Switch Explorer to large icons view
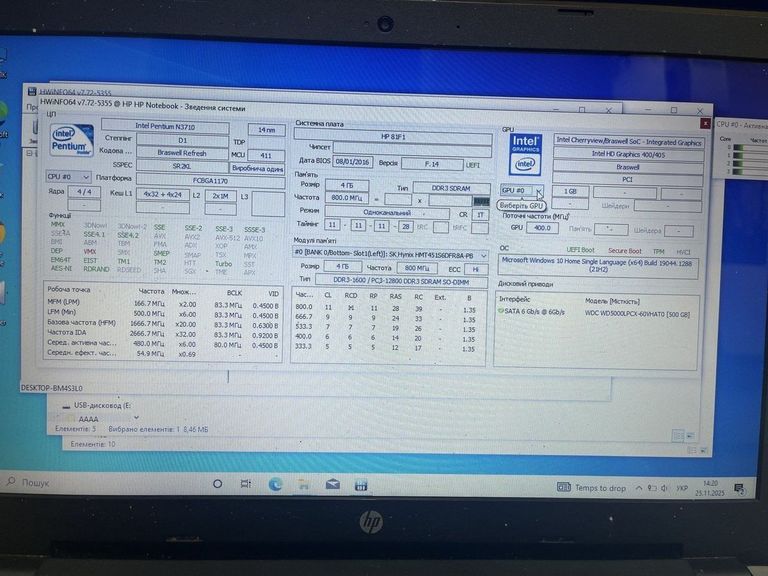The image size is (768, 576). [x=691, y=435]
